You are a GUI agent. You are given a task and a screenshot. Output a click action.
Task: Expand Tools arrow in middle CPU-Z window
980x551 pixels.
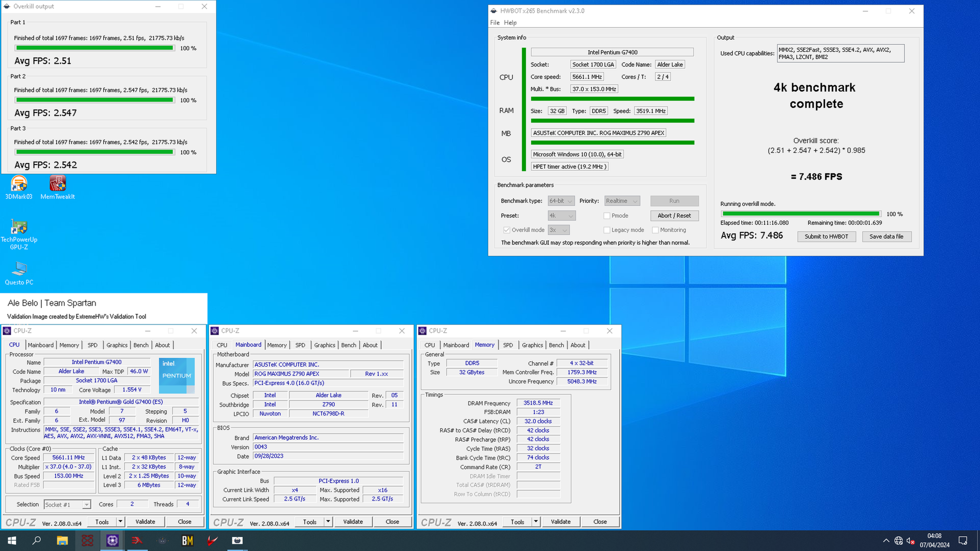pos(328,521)
